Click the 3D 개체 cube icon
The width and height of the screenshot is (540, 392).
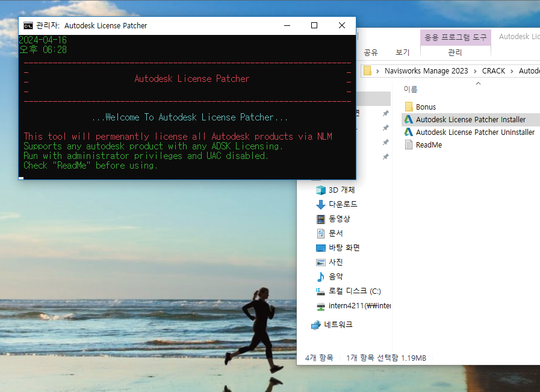pyautogui.click(x=321, y=190)
